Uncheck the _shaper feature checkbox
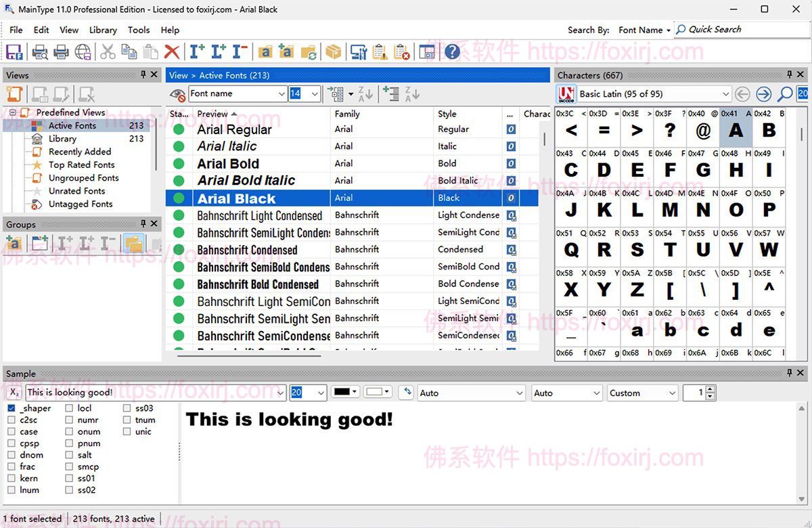 pos(12,408)
